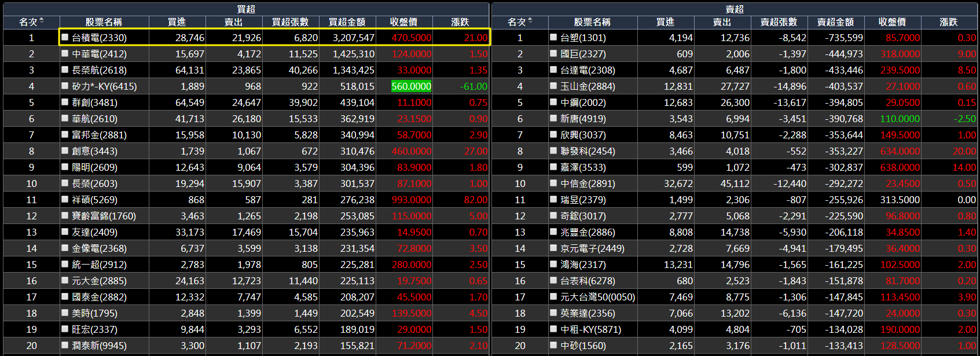Tick the checkbox beside 元大台灣50(0050)
980x356 pixels.
(x=553, y=296)
